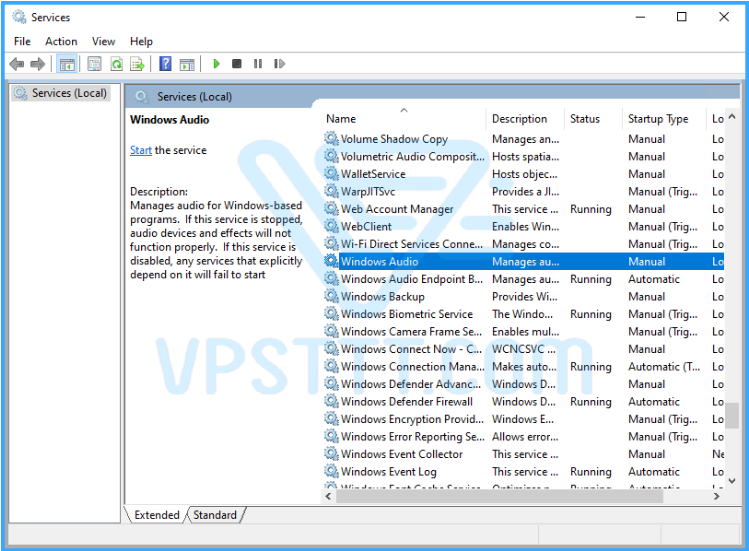Click the horizontal scrollbar right arrow
749x551 pixels.
717,496
